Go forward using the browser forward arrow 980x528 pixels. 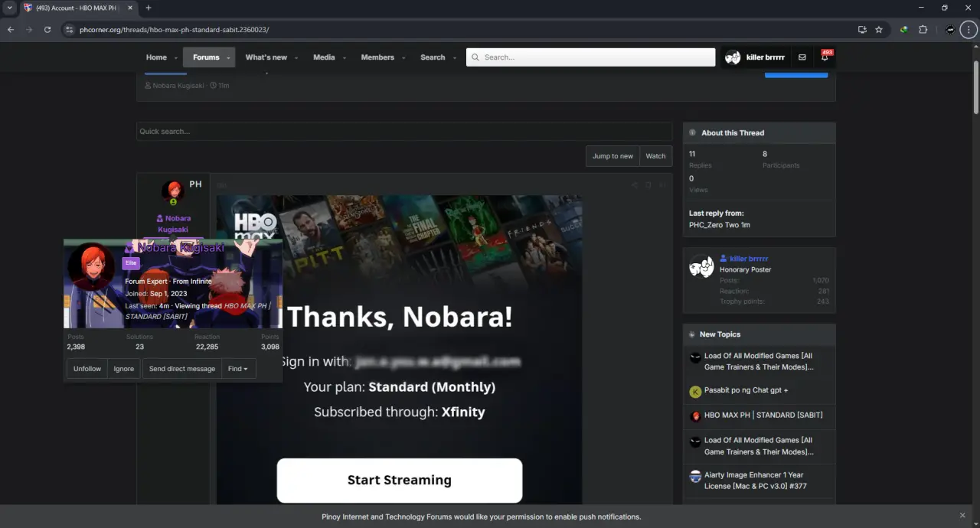(x=29, y=29)
